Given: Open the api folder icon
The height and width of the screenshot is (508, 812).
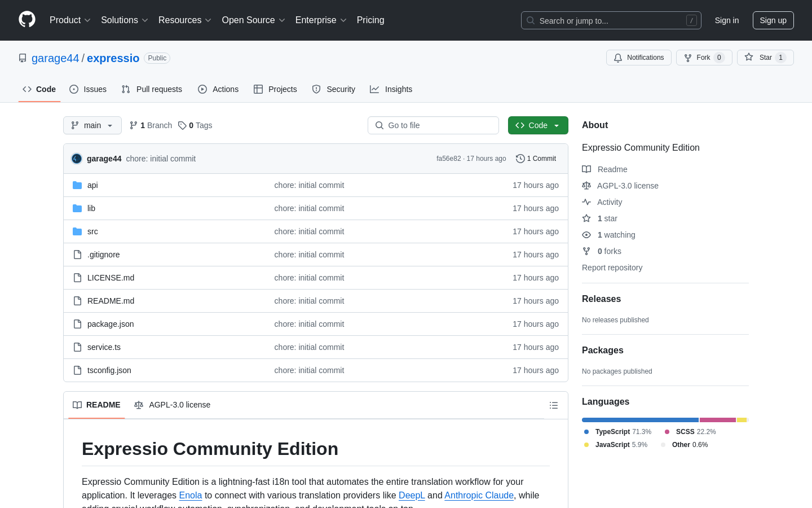Looking at the screenshot, I should [x=77, y=185].
